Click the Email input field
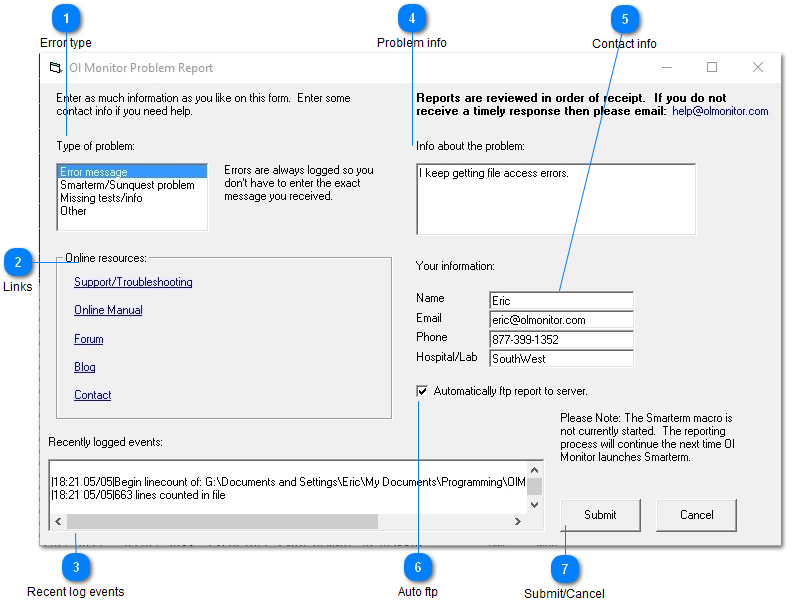794x604 pixels. [561, 319]
